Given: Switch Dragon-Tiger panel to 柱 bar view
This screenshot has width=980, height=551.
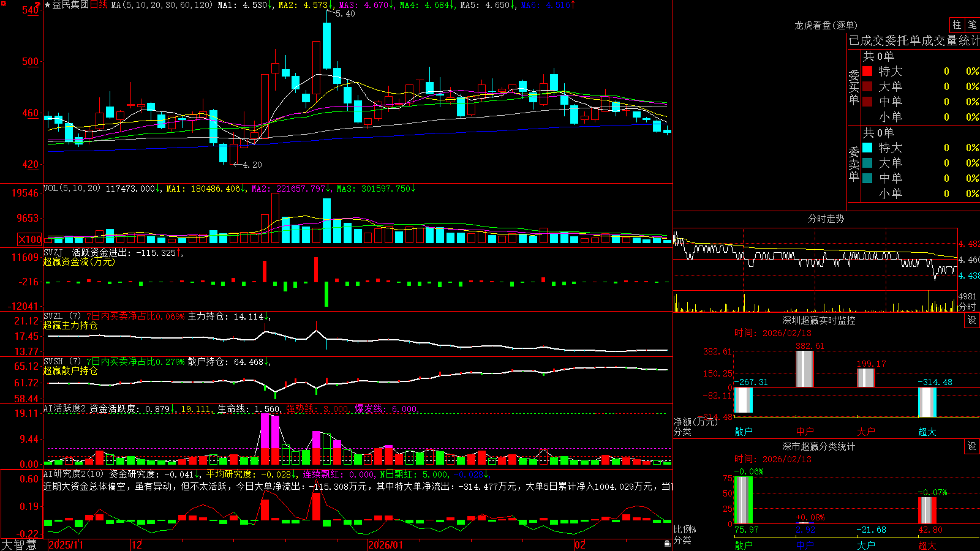Looking at the screenshot, I should pos(957,24).
